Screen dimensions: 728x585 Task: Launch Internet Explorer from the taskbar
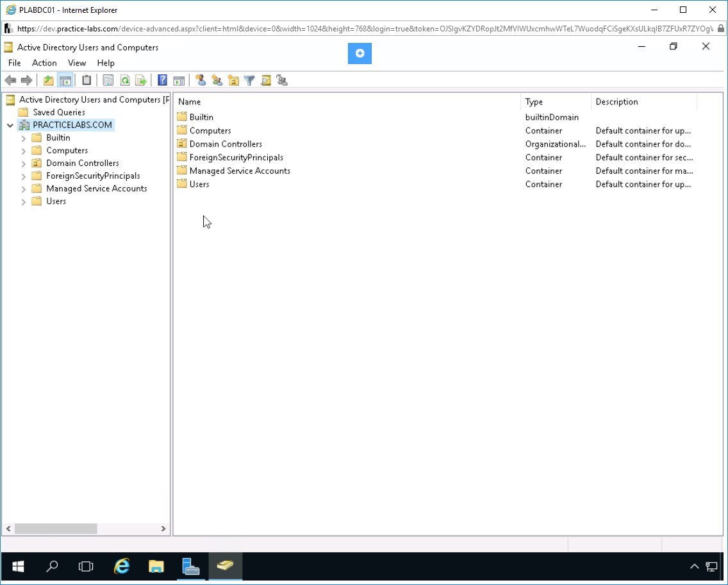[122, 566]
